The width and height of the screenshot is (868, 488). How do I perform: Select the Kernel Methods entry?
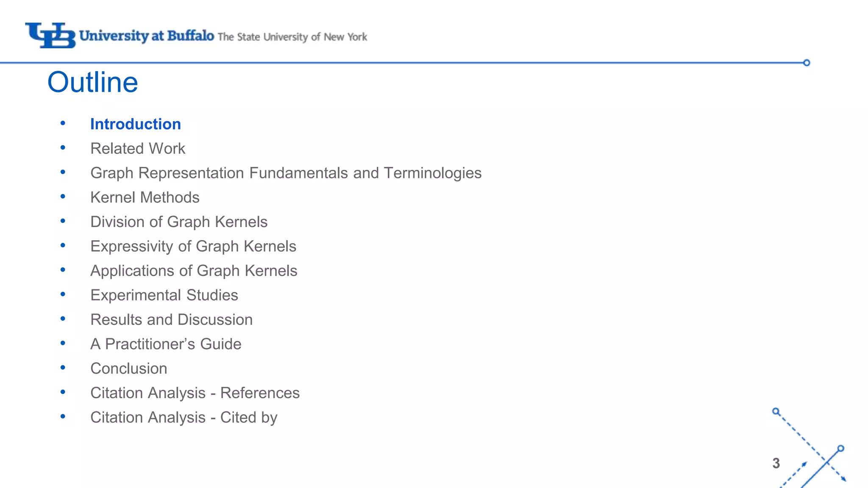(145, 197)
